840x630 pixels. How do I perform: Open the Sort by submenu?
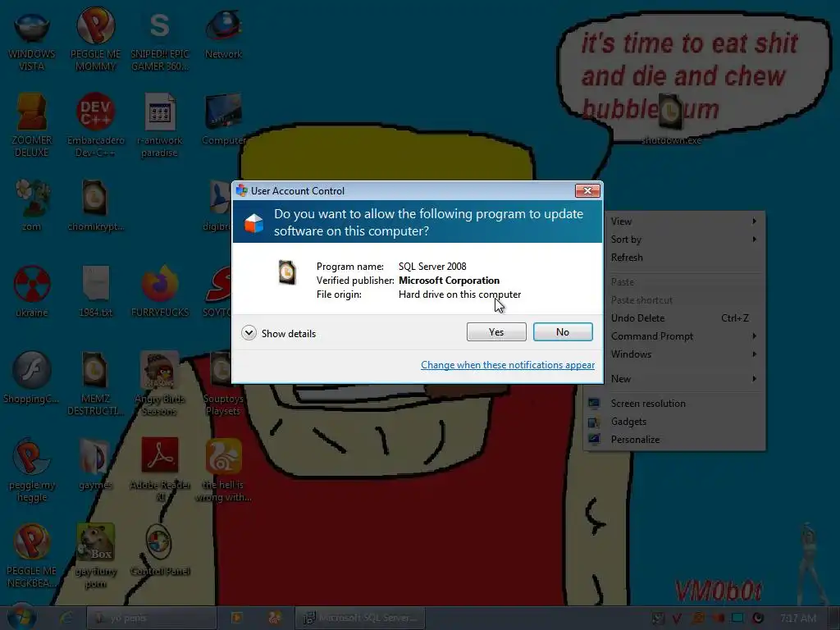(675, 240)
